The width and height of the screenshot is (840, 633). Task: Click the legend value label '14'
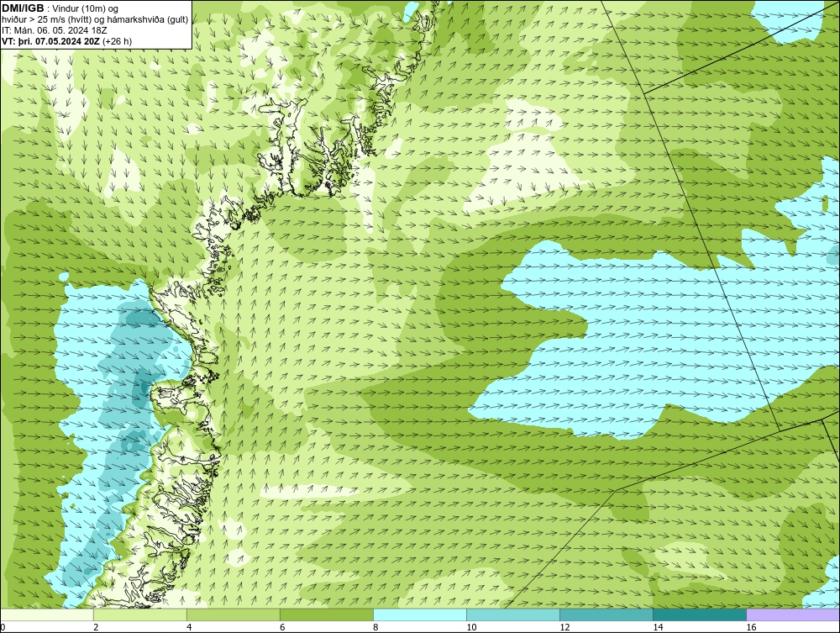(658, 627)
